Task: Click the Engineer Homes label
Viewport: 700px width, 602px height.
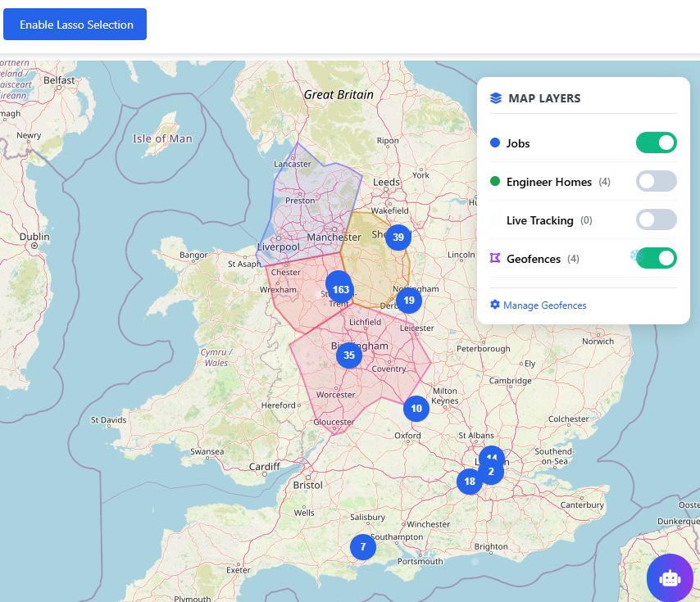Action: pyautogui.click(x=549, y=182)
